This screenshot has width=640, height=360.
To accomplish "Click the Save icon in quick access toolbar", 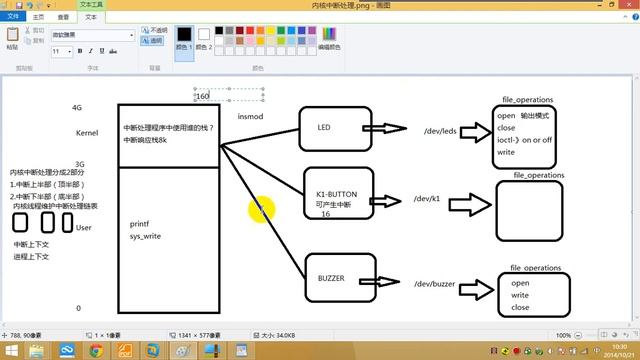I will (x=19, y=5).
